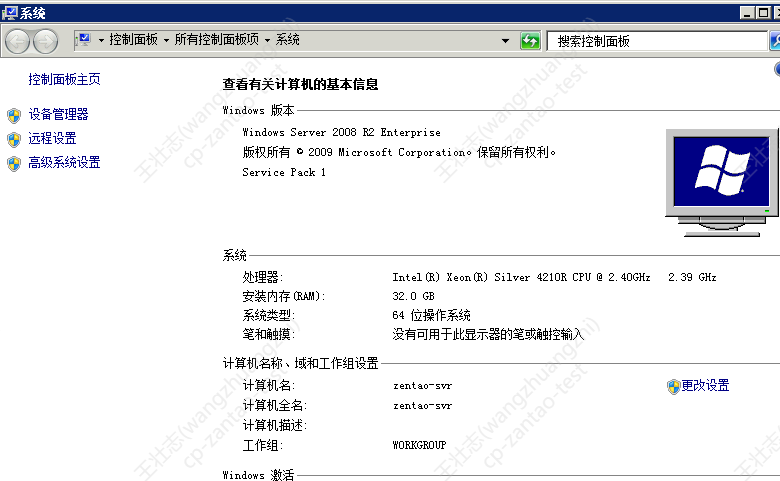Screen dimensions: 780x481
Task: Select the 所有控制面板项 breadcrumb
Action: click(x=216, y=39)
